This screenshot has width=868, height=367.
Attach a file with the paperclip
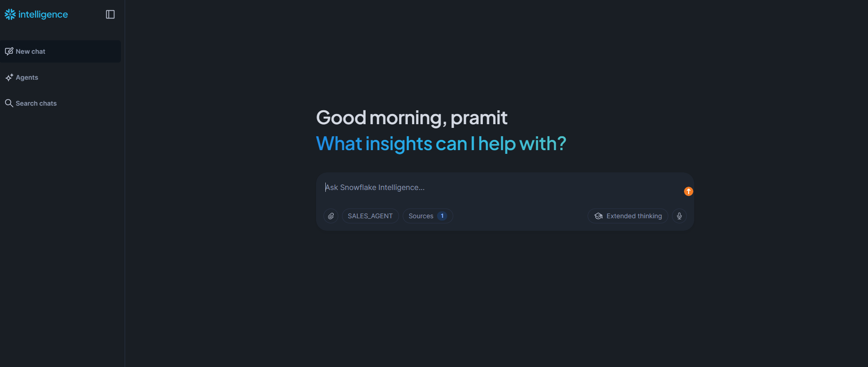[331, 216]
